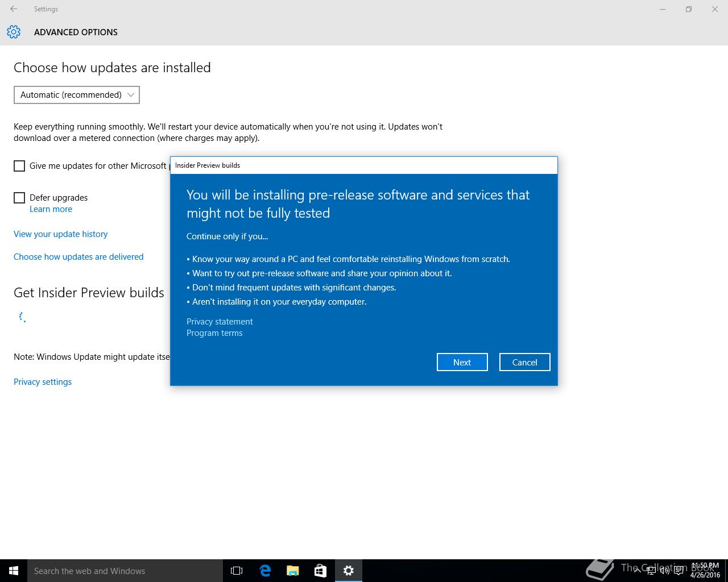Open Task View from the taskbar

coord(237,571)
